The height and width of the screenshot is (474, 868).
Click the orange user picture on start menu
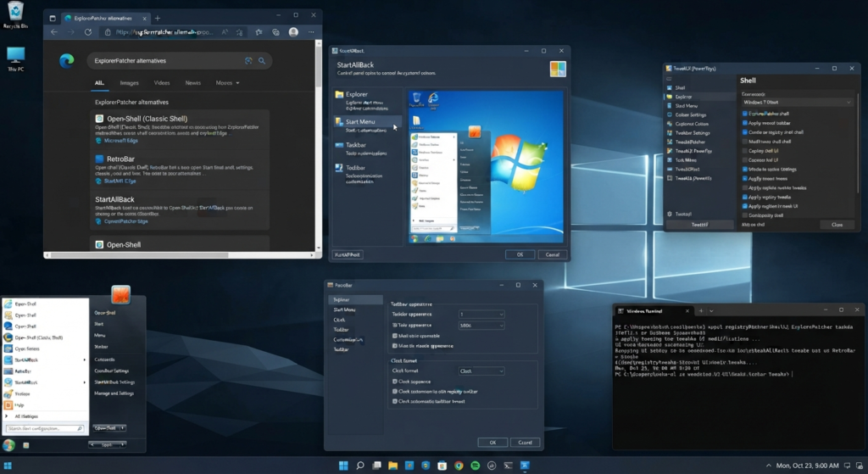point(120,294)
